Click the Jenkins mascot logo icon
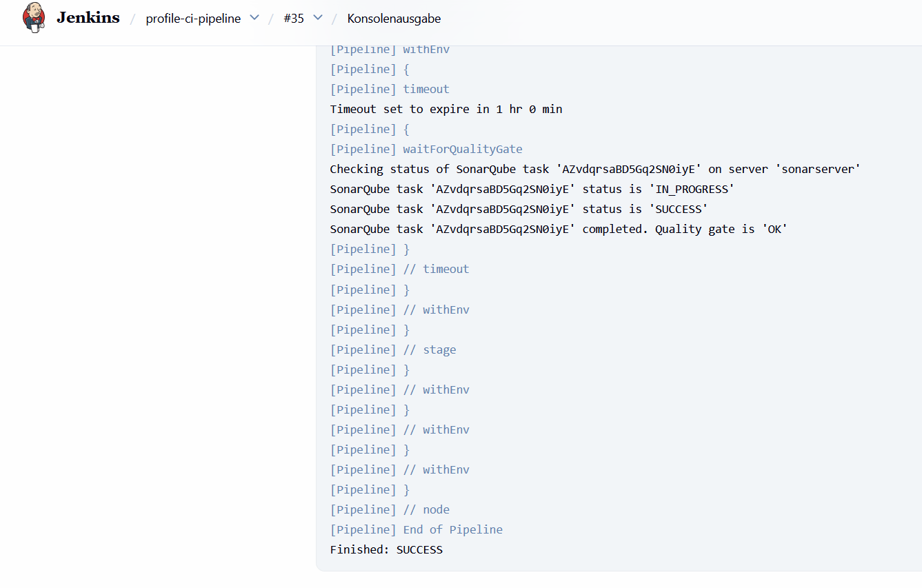 32,17
